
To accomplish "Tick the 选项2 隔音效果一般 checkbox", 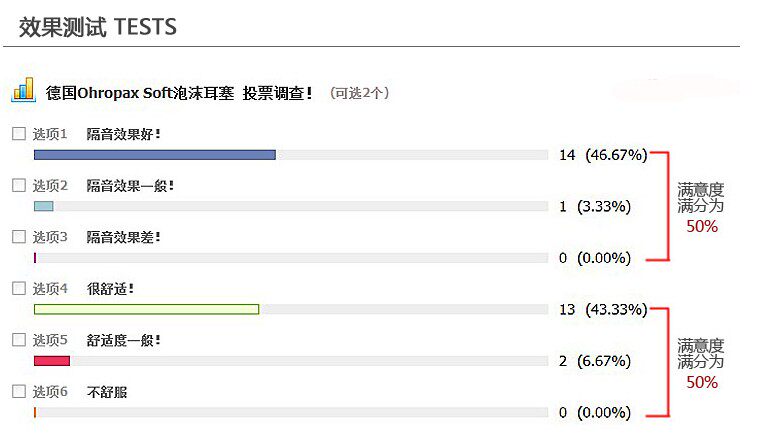I will click(x=19, y=185).
